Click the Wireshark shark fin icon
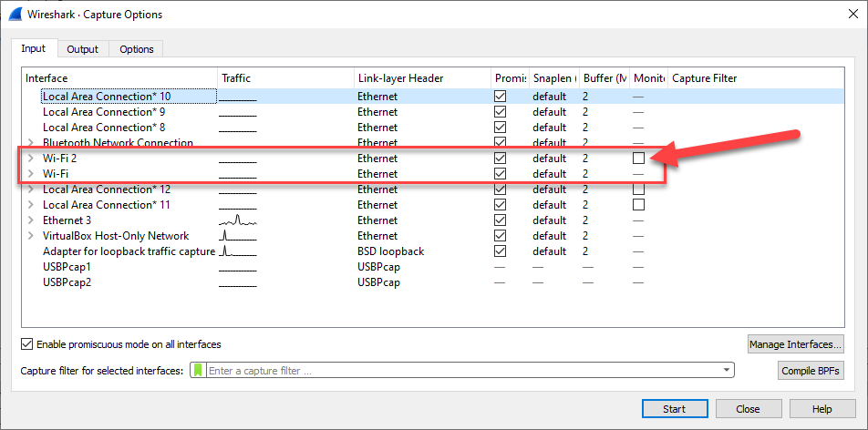Image resolution: width=868 pixels, height=430 pixels. coord(15,15)
